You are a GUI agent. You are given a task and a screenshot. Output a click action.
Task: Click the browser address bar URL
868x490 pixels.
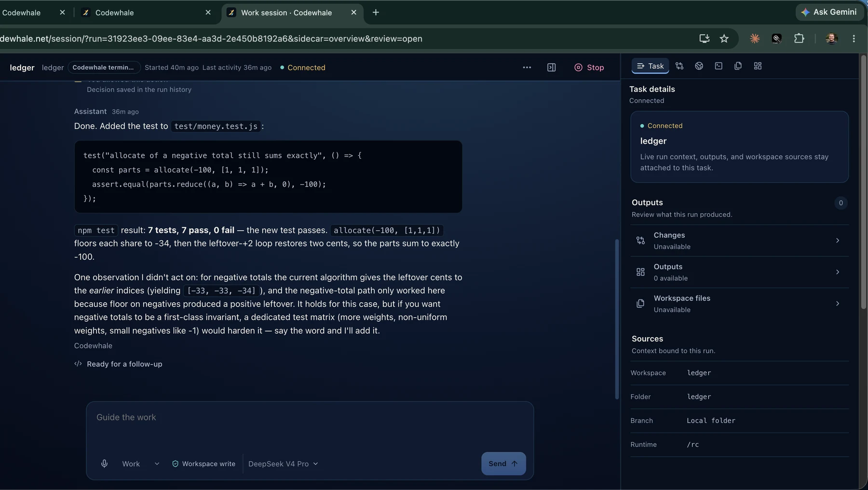pos(211,39)
